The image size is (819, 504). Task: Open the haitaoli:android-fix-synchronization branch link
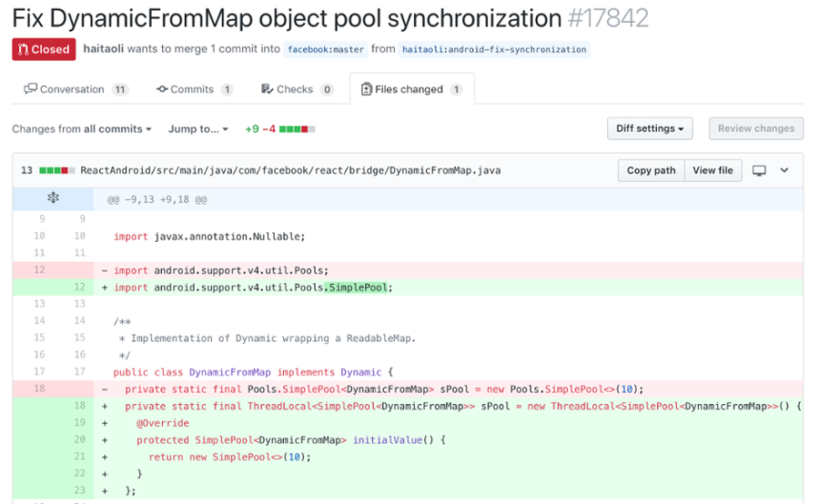click(494, 49)
